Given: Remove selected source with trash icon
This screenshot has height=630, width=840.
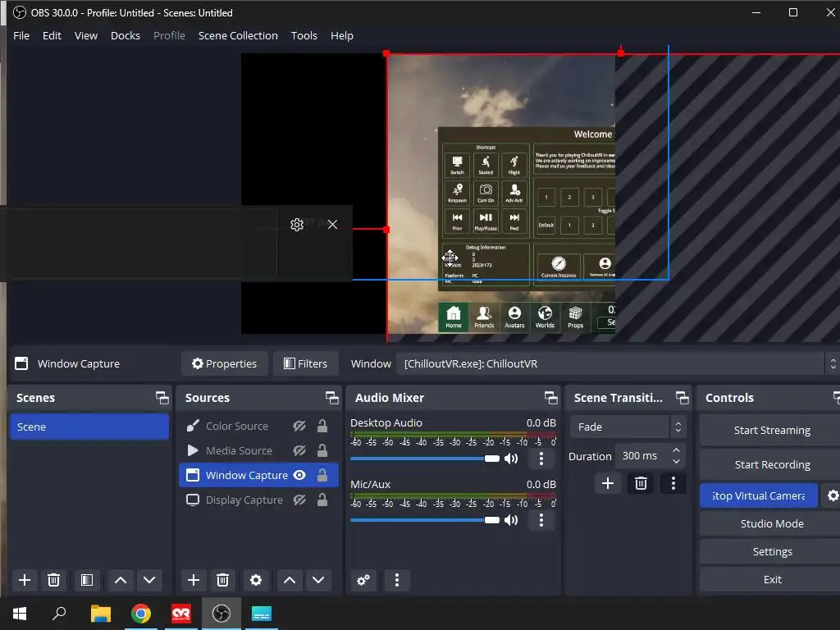Looking at the screenshot, I should coord(222,580).
